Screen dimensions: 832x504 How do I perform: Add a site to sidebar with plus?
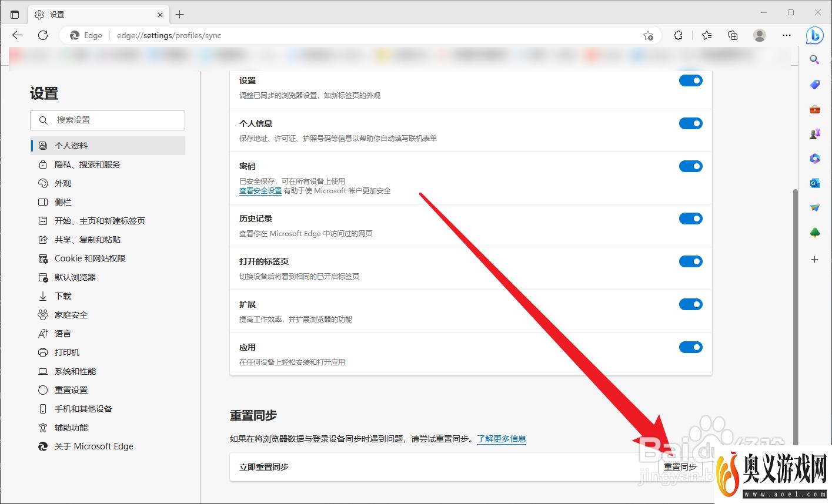(x=814, y=259)
